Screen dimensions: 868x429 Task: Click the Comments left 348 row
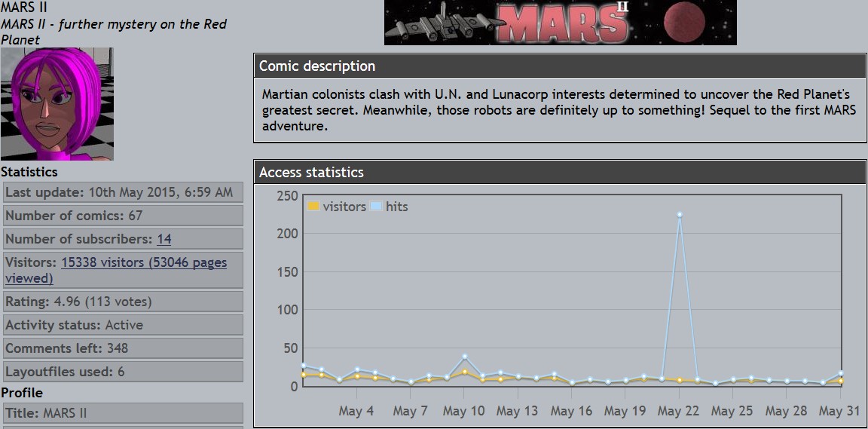pyautogui.click(x=123, y=348)
